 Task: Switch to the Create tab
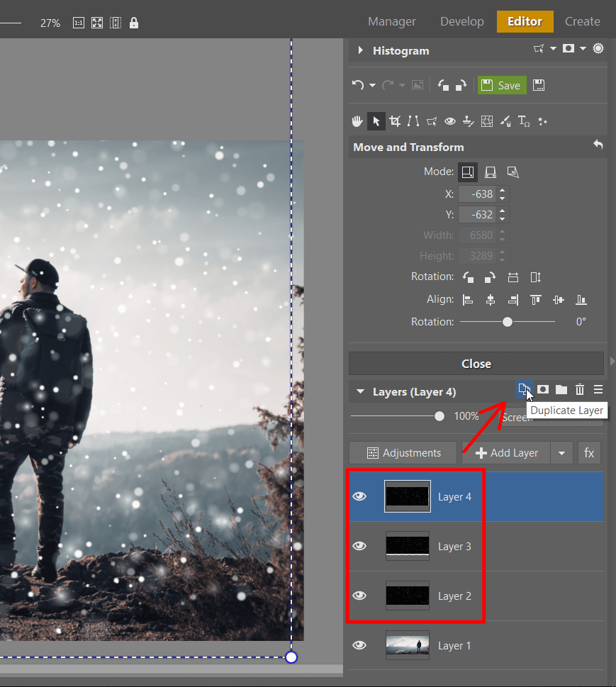[x=582, y=21]
